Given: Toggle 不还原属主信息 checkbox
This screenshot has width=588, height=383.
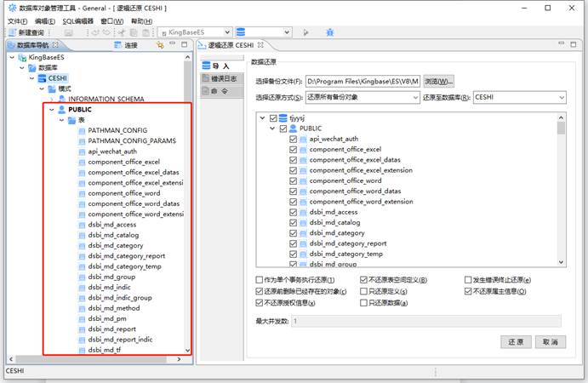Looking at the screenshot, I should [468, 291].
